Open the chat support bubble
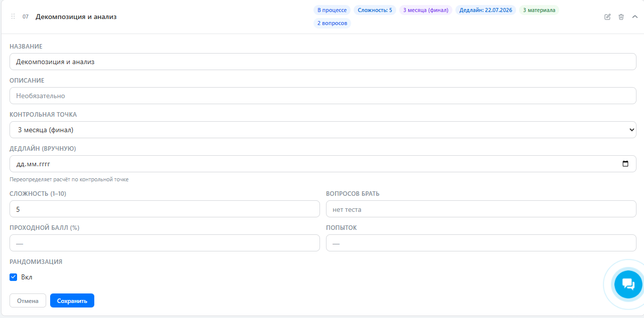 [x=628, y=284]
